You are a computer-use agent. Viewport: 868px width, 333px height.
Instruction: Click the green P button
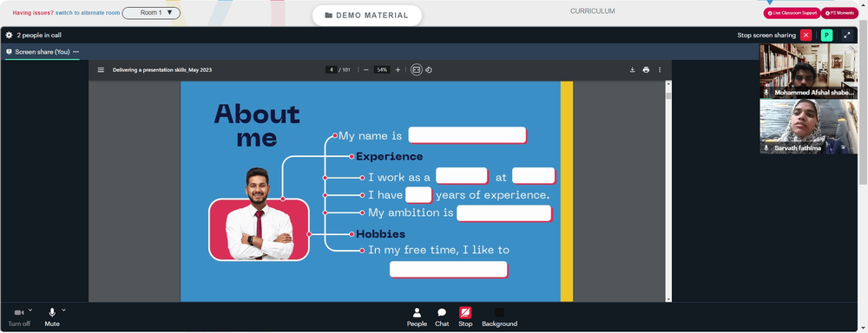(x=826, y=35)
